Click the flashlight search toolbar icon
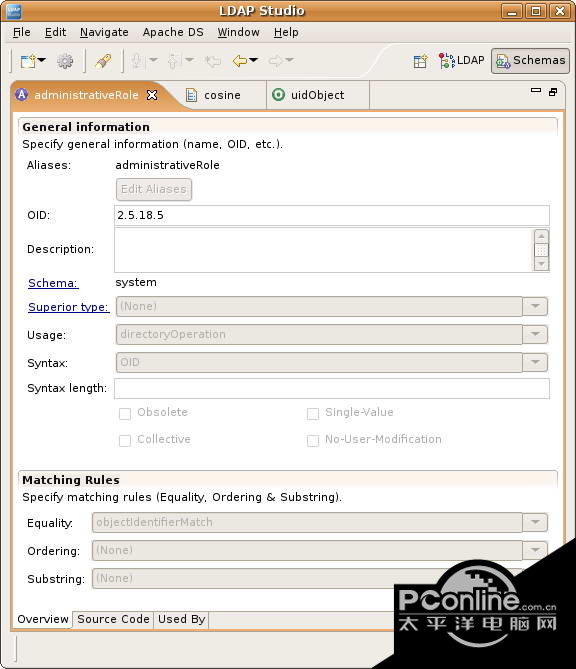The width and height of the screenshot is (576, 669). pyautogui.click(x=103, y=61)
